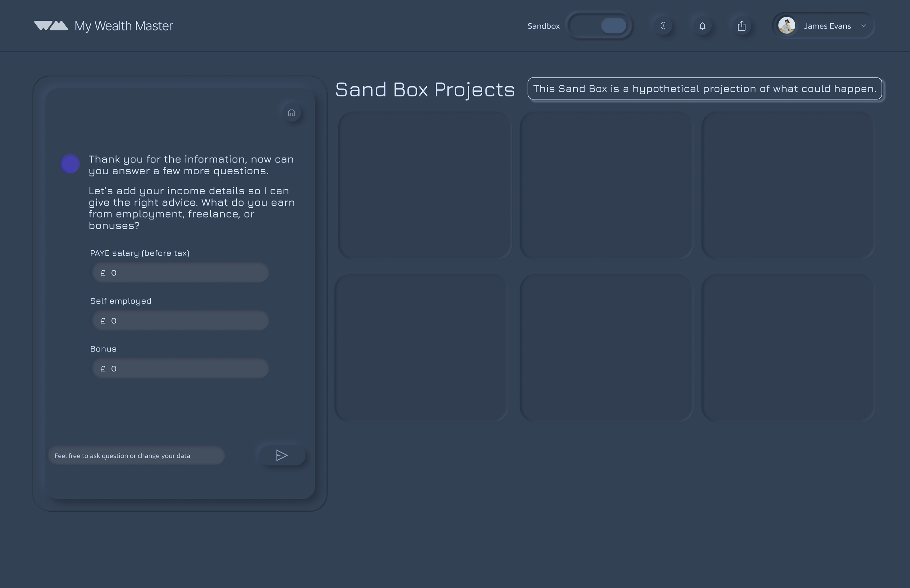Open the bottom left project card
The width and height of the screenshot is (910, 588).
(421, 348)
